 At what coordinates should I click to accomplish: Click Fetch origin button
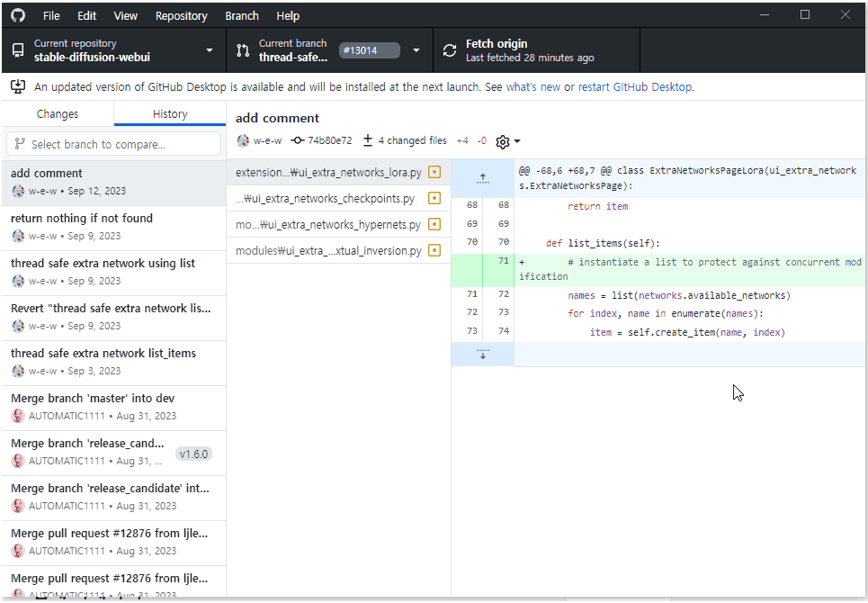[x=536, y=50]
